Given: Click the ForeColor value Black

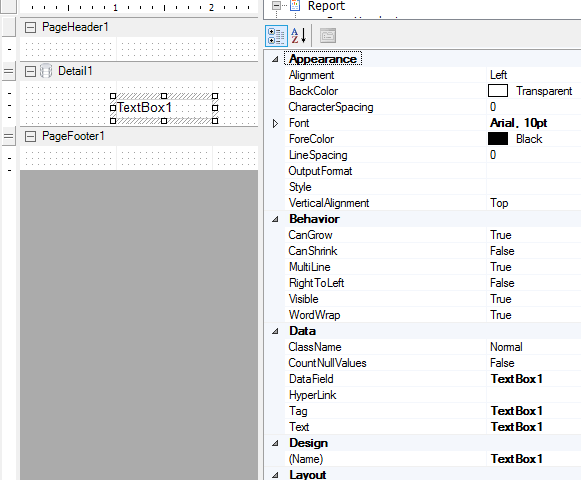Looking at the screenshot, I should (x=529, y=139).
